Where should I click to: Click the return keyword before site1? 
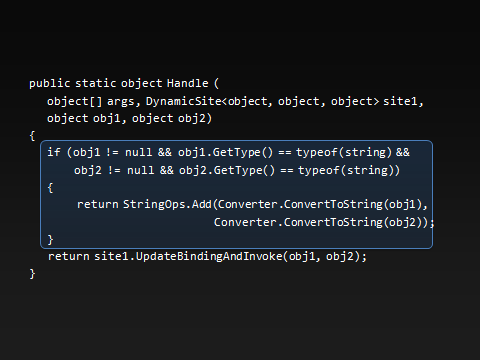69,256
